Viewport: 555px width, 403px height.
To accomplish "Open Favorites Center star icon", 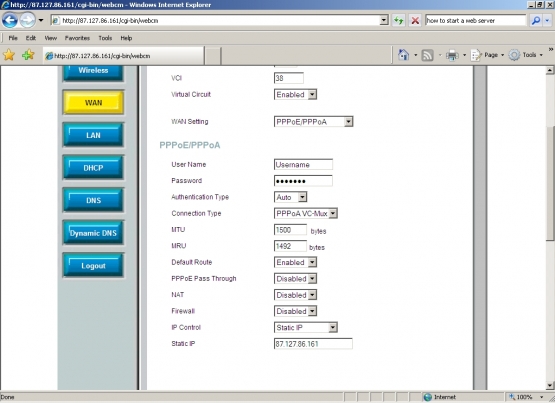I will pos(9,55).
